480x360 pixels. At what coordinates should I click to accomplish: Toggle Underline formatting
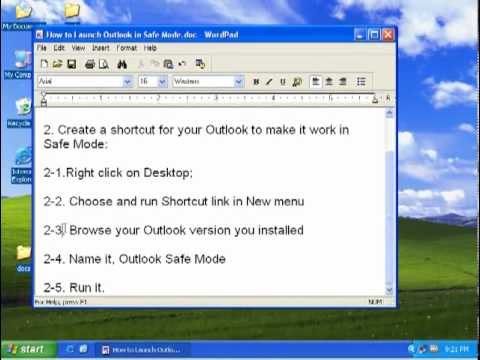[x=283, y=82]
